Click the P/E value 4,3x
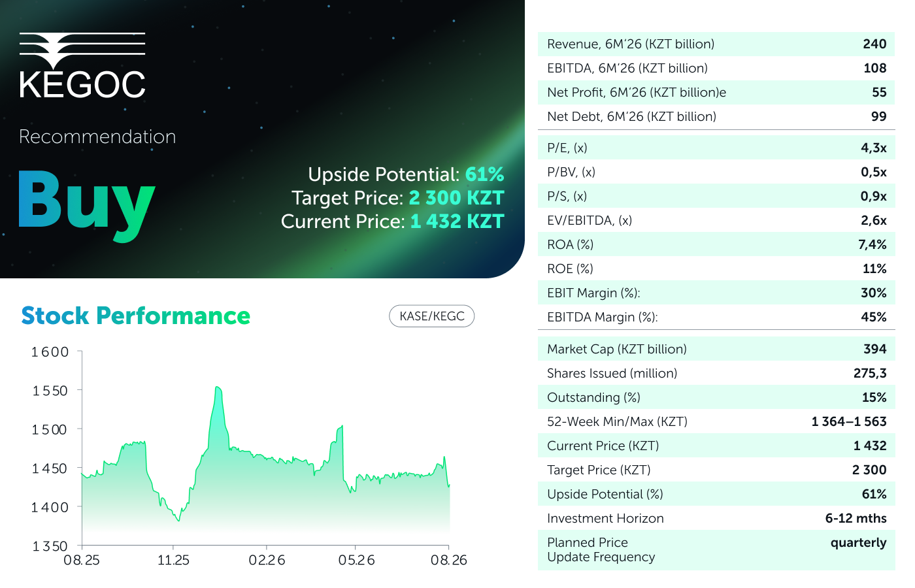The width and height of the screenshot is (915, 588). 874,148
